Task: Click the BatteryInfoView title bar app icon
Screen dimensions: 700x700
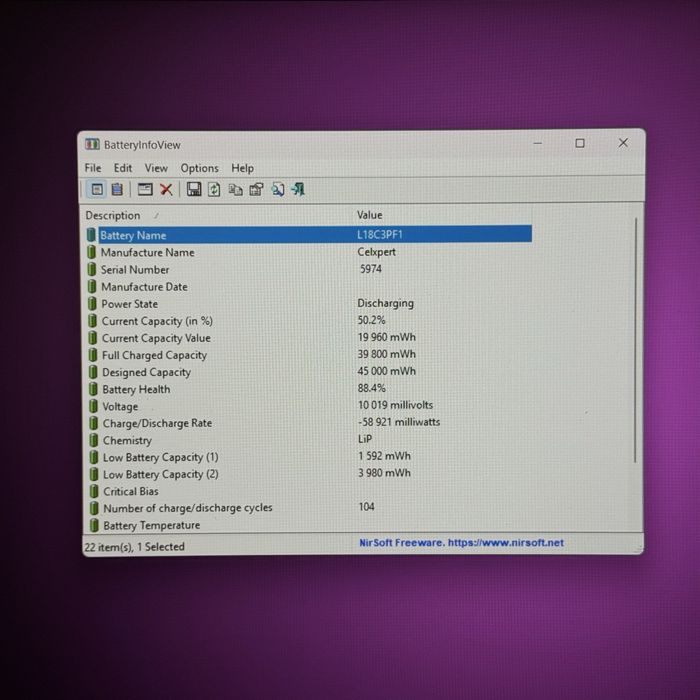Action: click(92, 144)
